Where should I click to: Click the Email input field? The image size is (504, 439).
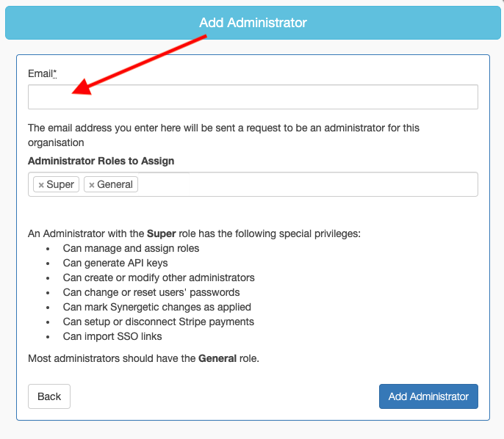point(253,97)
